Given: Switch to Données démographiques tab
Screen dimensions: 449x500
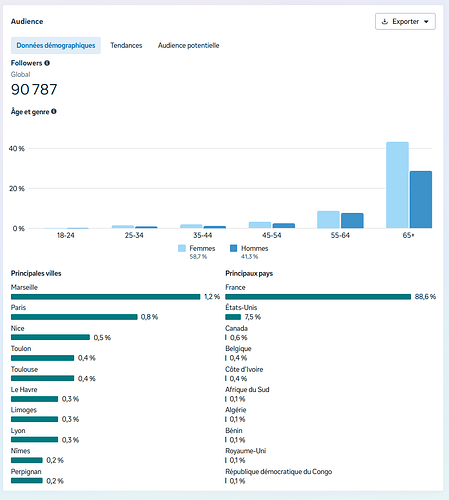Looking at the screenshot, I should [56, 45].
